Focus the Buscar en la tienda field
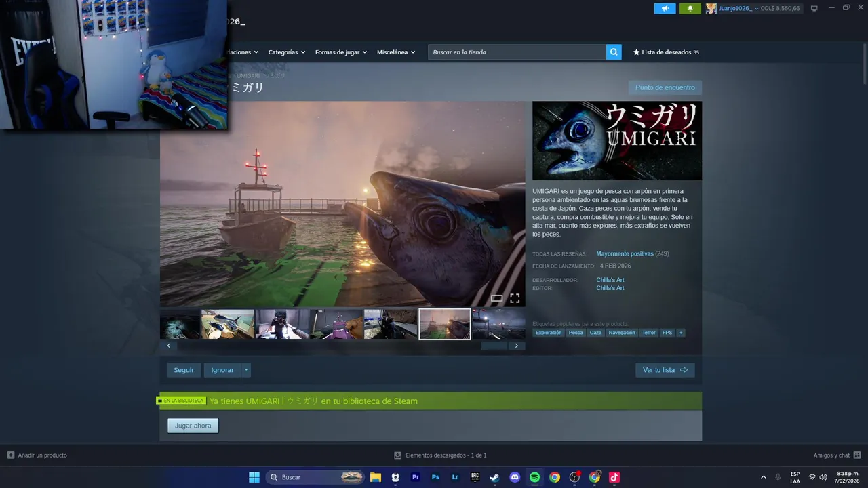868x488 pixels. [517, 52]
